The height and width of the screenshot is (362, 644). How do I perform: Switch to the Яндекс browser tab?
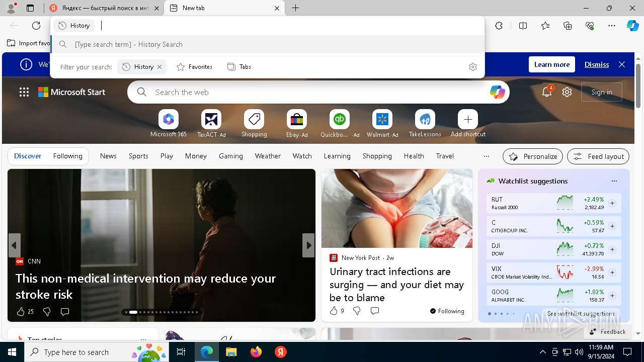point(105,8)
